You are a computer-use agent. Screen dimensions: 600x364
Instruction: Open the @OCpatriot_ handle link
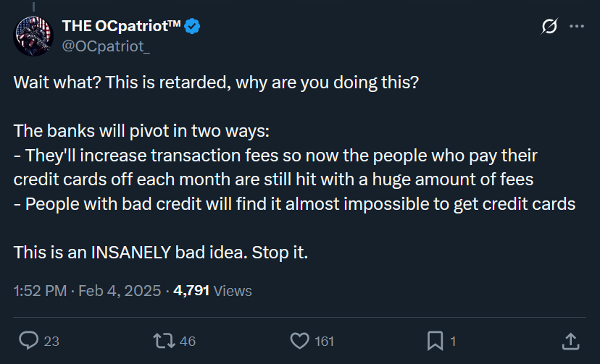click(x=106, y=46)
